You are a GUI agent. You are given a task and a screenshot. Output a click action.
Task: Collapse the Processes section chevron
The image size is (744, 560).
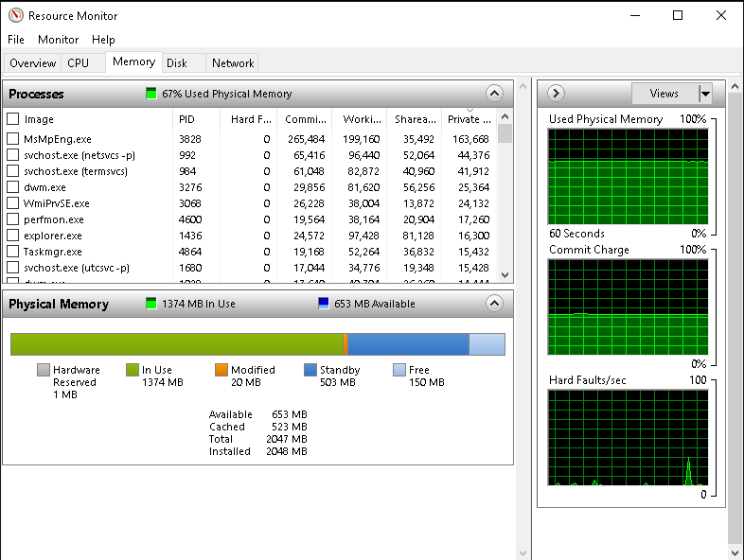[x=494, y=94]
